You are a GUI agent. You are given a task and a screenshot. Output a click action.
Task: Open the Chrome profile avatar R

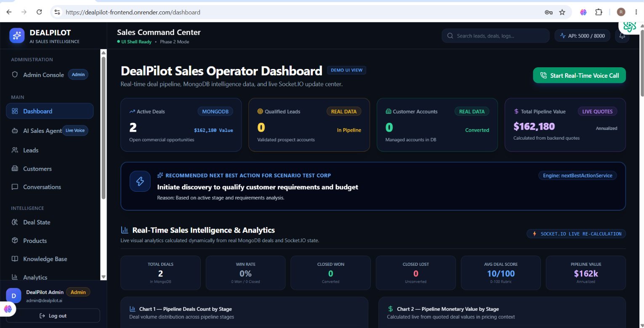click(x=621, y=12)
